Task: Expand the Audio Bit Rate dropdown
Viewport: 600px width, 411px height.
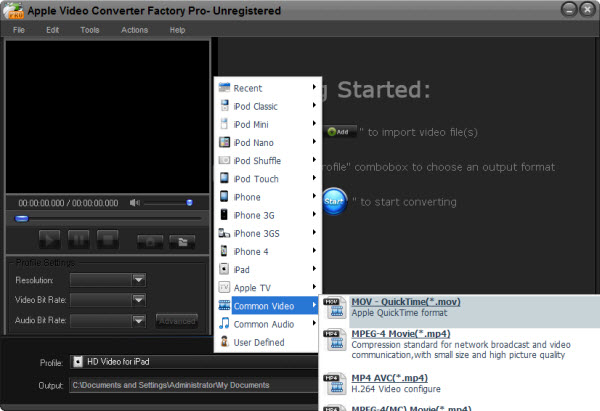Action: [139, 321]
